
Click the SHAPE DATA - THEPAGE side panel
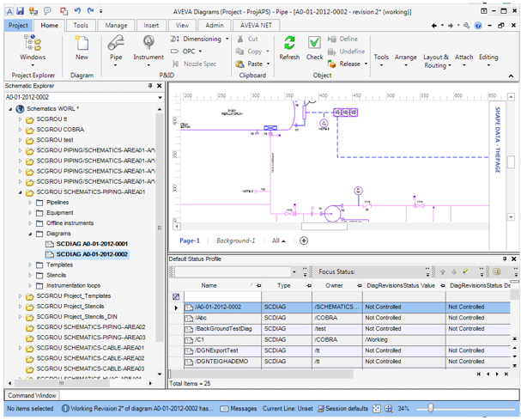point(498,140)
